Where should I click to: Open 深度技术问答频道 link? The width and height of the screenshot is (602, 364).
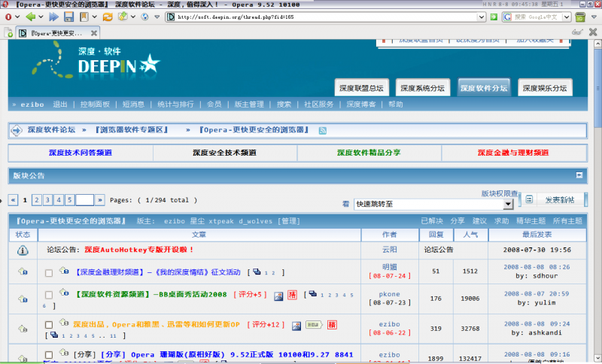coord(81,153)
